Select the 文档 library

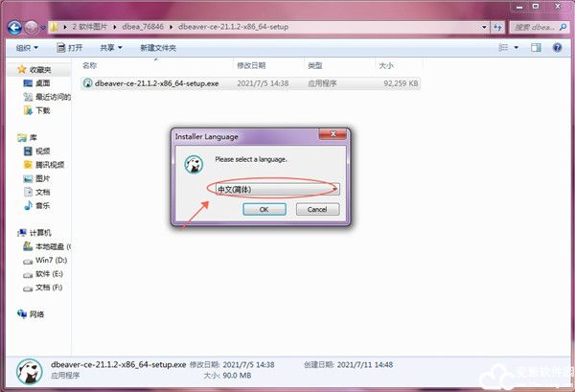(x=37, y=192)
